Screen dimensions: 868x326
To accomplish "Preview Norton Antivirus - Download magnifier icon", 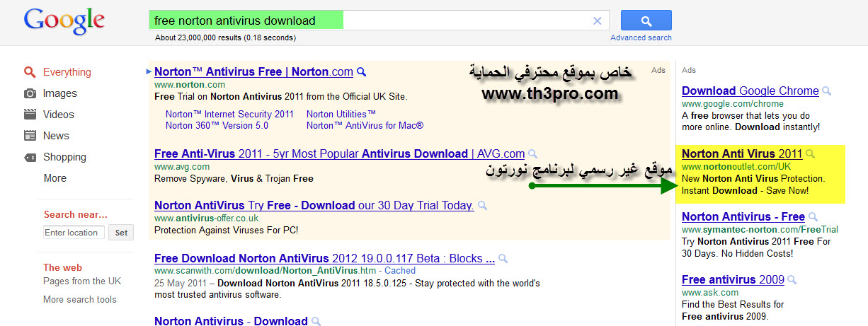I will [x=316, y=320].
